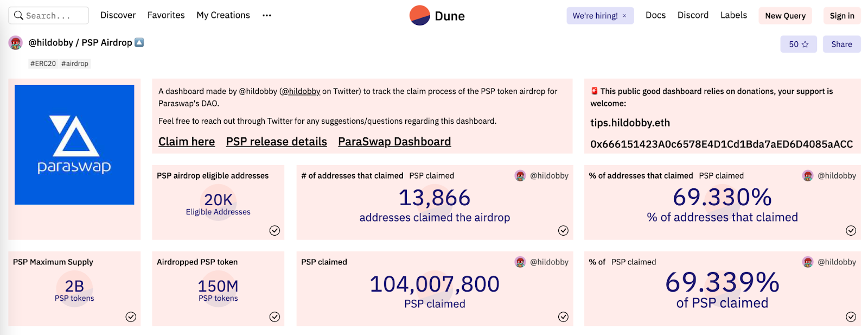Viewport: 868px width, 335px height.
Task: Click the @hildobby avatar on PSP claimed card
Action: click(x=520, y=262)
